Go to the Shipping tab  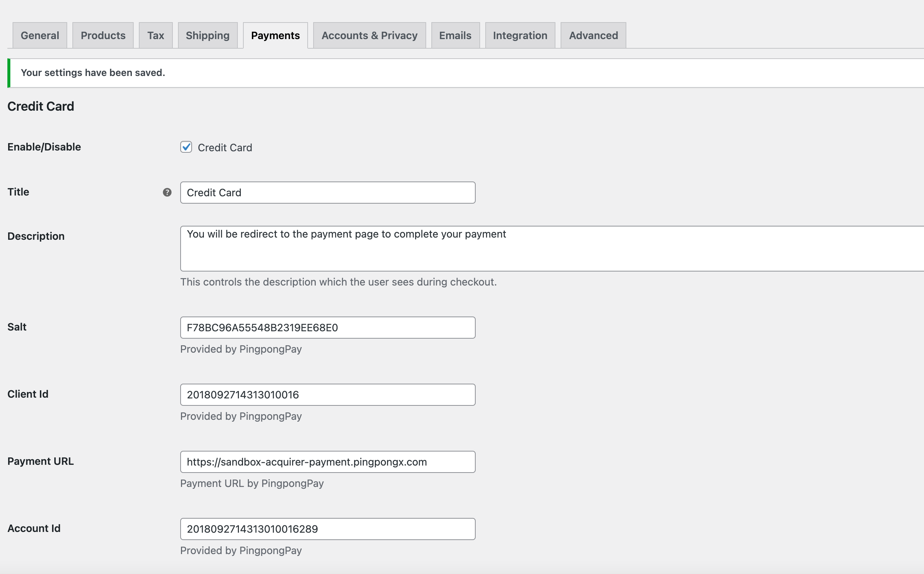(x=208, y=35)
